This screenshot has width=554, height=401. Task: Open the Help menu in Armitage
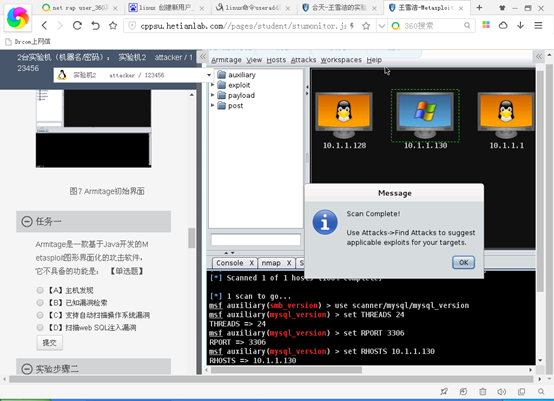click(x=374, y=60)
